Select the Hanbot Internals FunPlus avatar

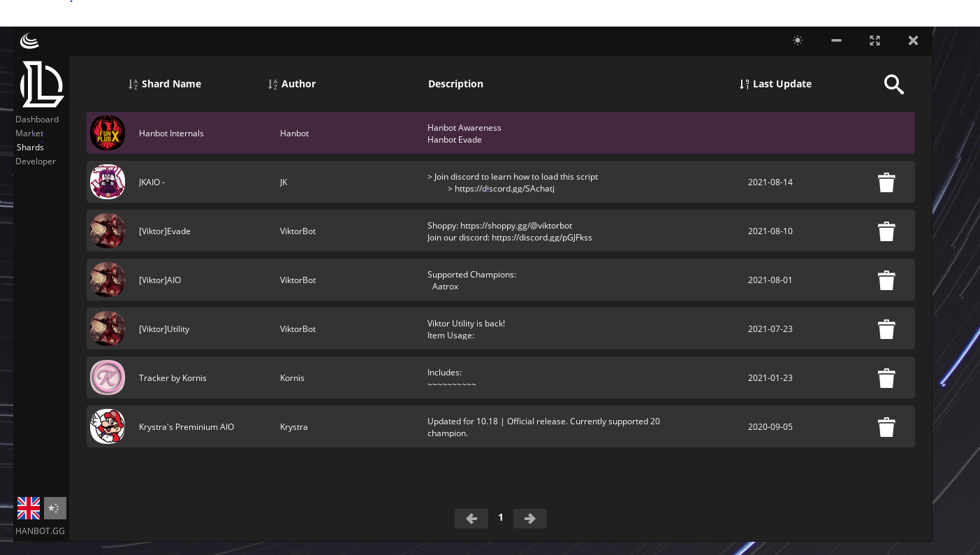(108, 133)
